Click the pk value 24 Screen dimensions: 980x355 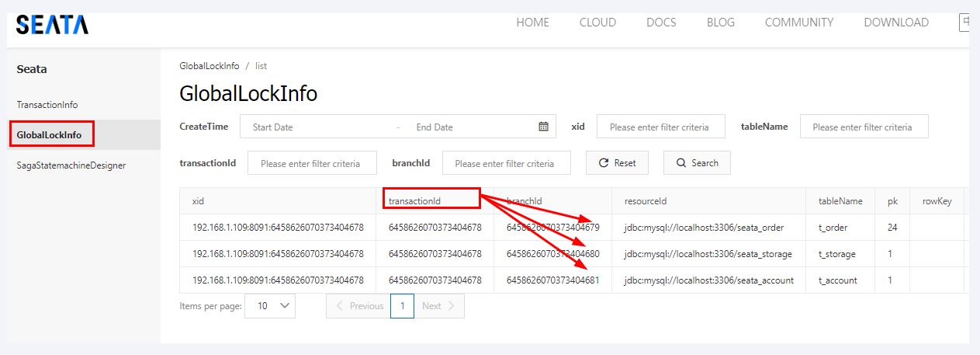pos(892,228)
